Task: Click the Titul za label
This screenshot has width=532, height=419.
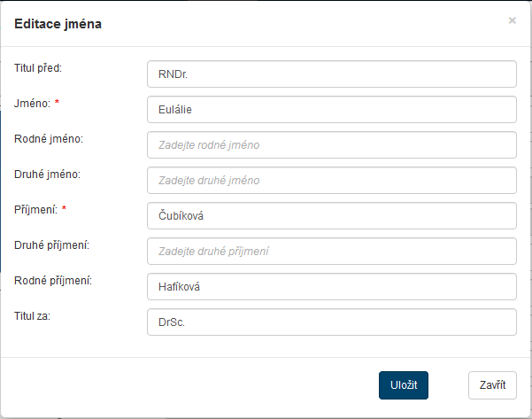Action: [33, 315]
